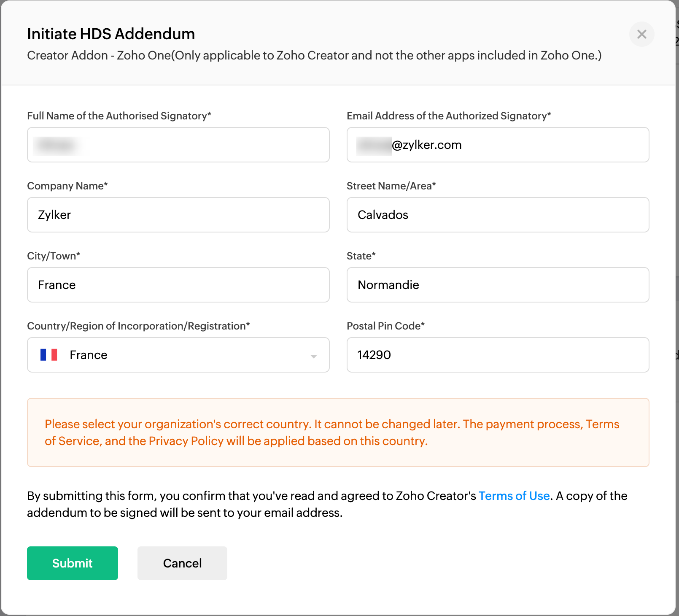The width and height of the screenshot is (679, 616).
Task: Click the "Country/Region of Incorporation/Registration*" label
Action: (138, 326)
